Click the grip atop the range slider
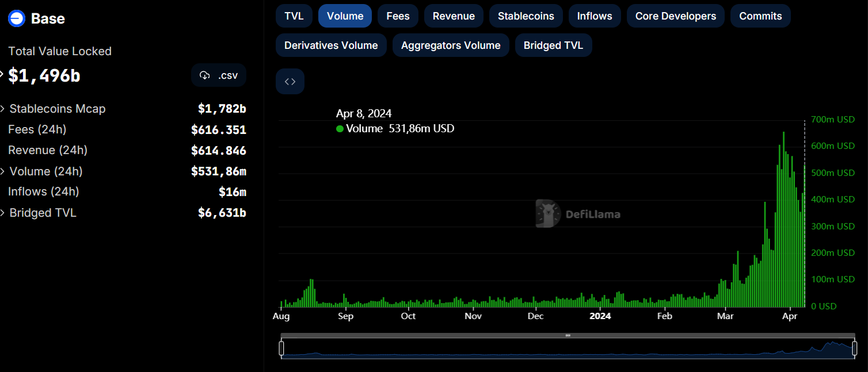Viewport: 868px width, 372px height. point(568,335)
